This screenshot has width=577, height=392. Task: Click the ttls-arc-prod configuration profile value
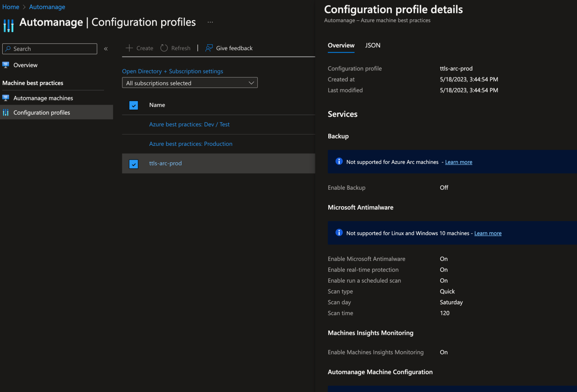pos(456,68)
